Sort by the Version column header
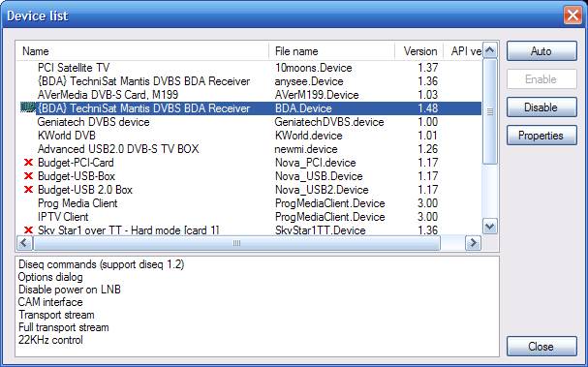 pyautogui.click(x=419, y=51)
